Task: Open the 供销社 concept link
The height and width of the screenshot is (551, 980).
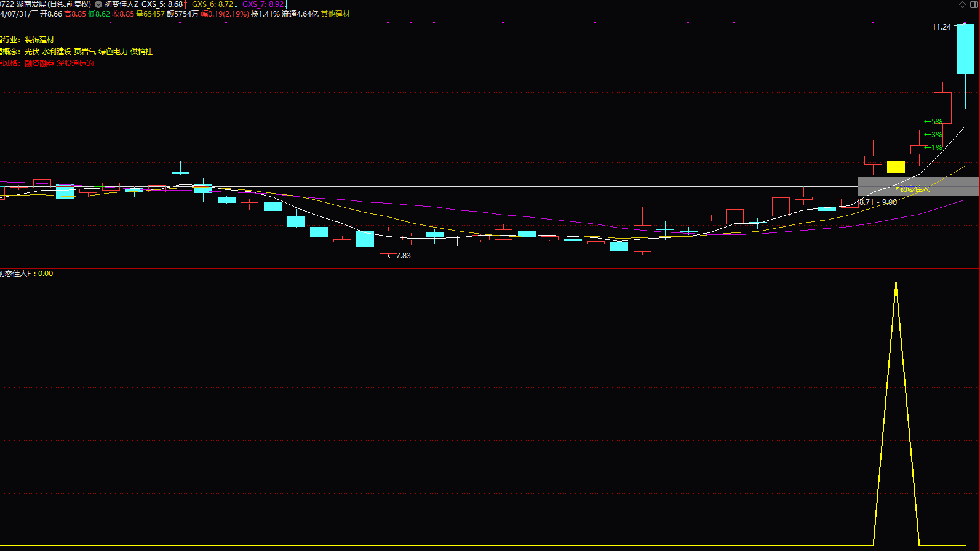Action: (x=141, y=52)
